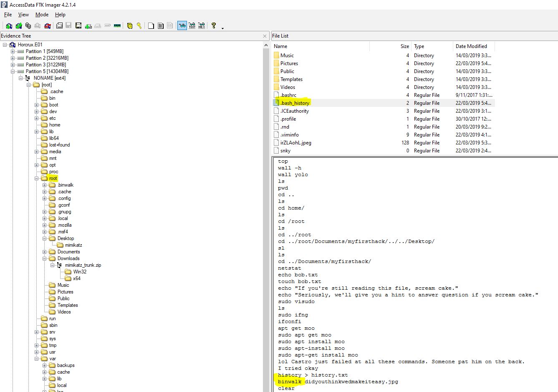Expand Partition 3 [3122MB] node

(13, 65)
